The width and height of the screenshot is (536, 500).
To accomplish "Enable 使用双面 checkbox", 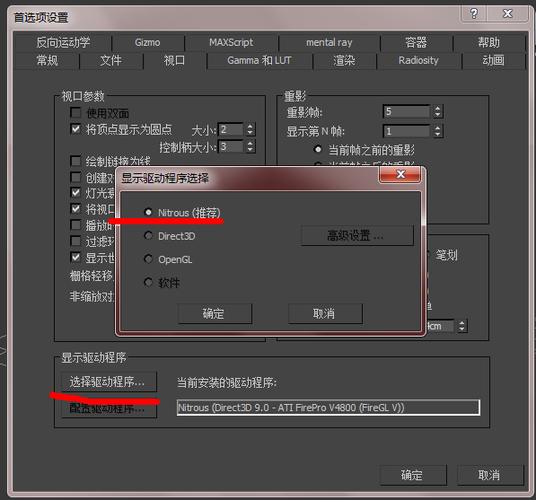I will tap(75, 112).
